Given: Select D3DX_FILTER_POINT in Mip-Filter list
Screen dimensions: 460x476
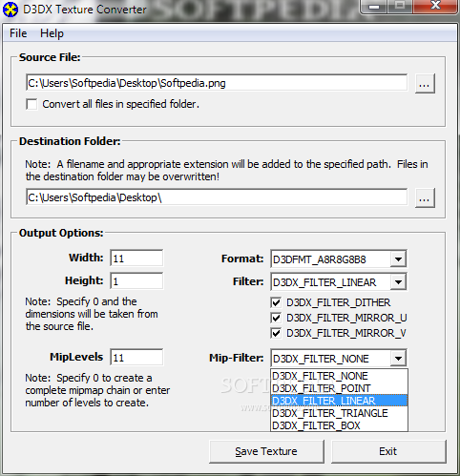Looking at the screenshot, I should pos(339,388).
